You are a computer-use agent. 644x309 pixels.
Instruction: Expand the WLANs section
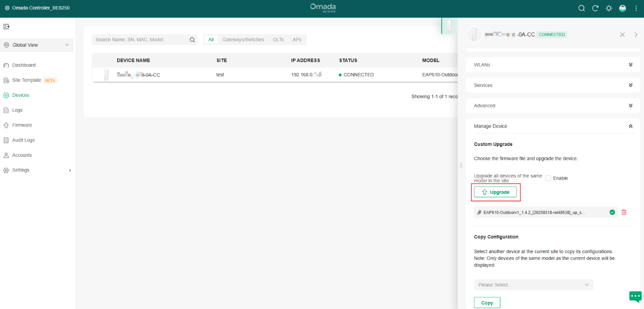(x=630, y=65)
